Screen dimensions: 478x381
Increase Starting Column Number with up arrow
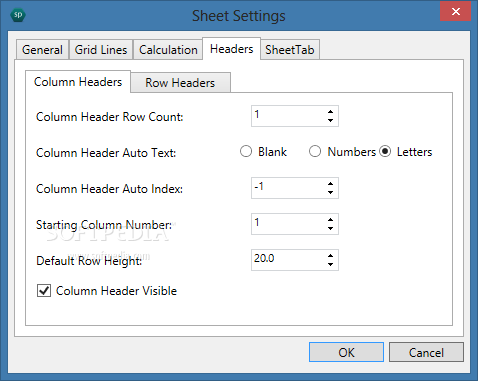tap(330, 220)
